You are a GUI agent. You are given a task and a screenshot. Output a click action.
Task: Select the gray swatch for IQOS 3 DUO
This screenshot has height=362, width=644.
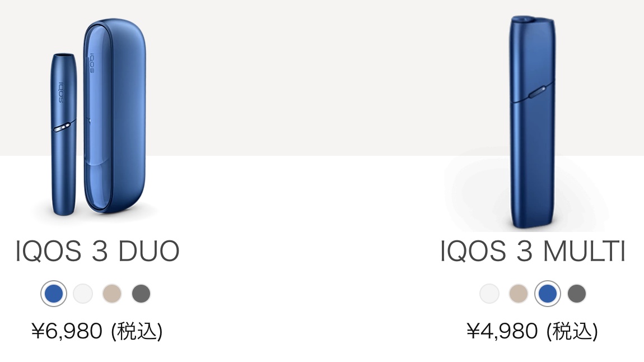(x=141, y=294)
